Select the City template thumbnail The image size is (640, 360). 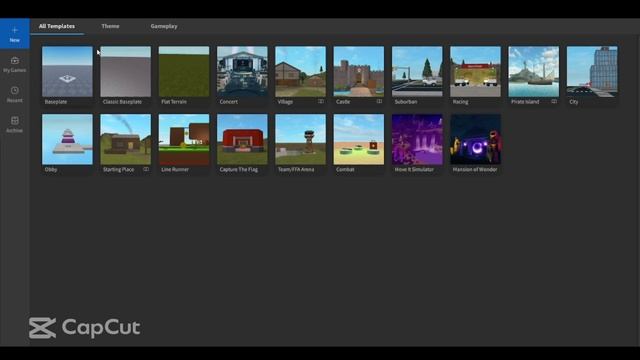[x=592, y=71]
